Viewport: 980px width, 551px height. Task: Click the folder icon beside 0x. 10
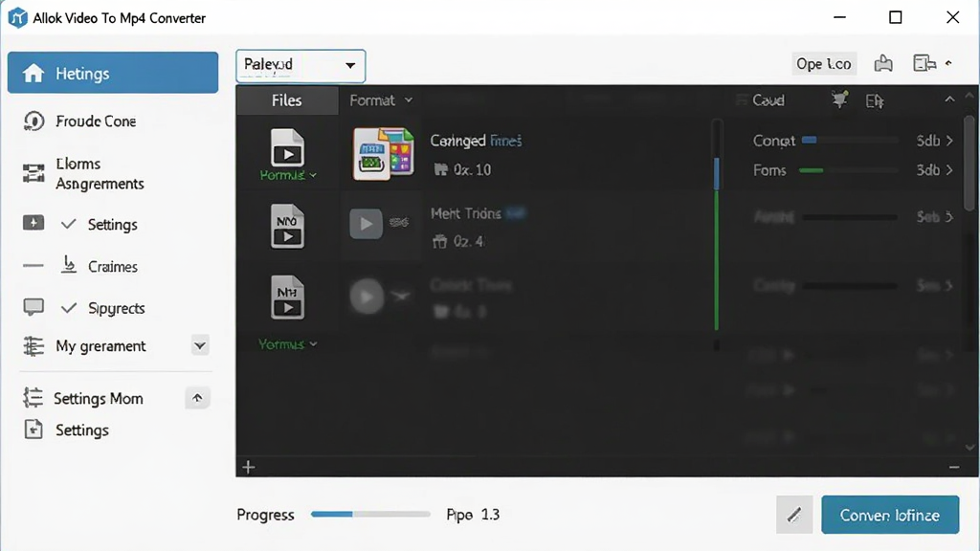[441, 170]
